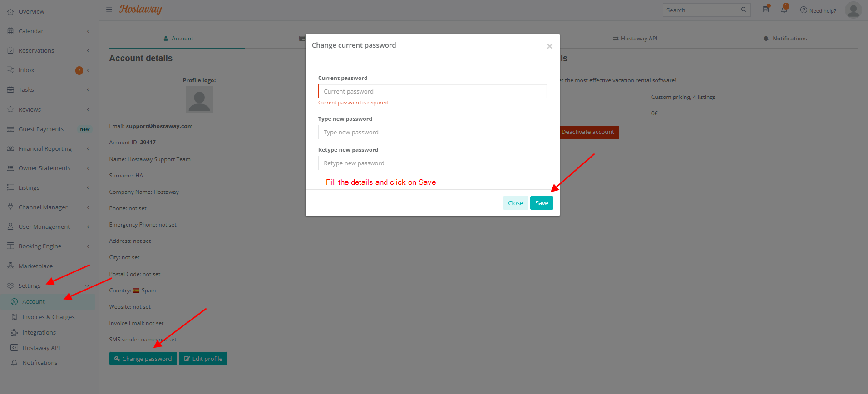Expand the Channel Manager chevron

pos(88,207)
